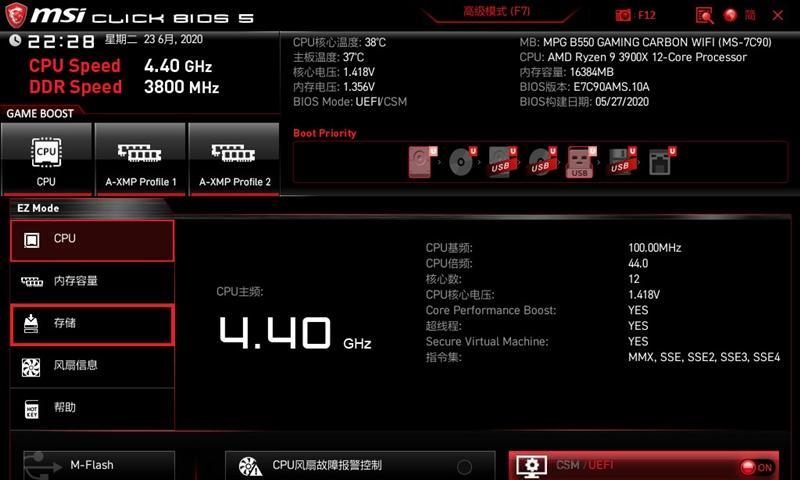This screenshot has height=480, width=800.
Task: Select the hard drive boot priority icon
Action: (x=422, y=162)
